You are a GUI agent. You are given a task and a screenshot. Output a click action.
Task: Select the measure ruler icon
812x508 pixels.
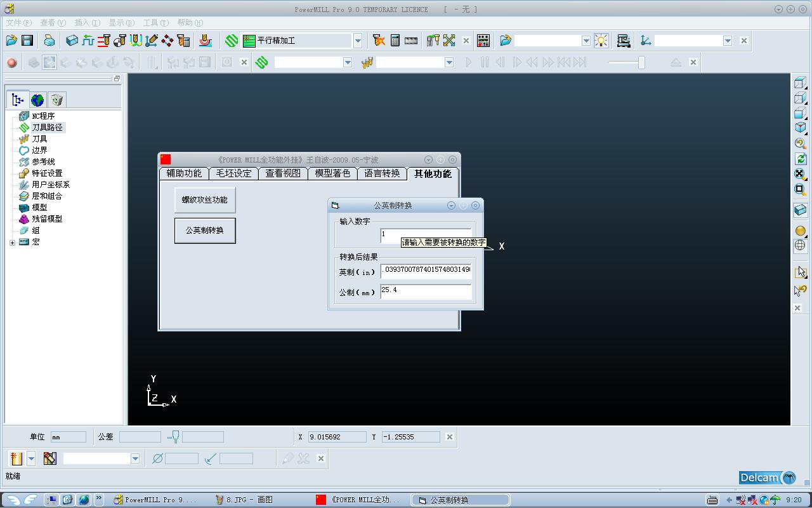tap(411, 41)
